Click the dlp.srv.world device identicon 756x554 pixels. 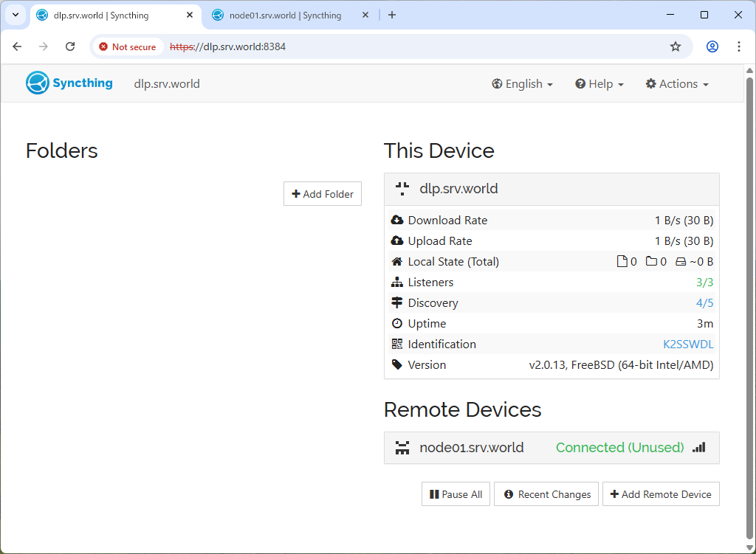tap(402, 189)
